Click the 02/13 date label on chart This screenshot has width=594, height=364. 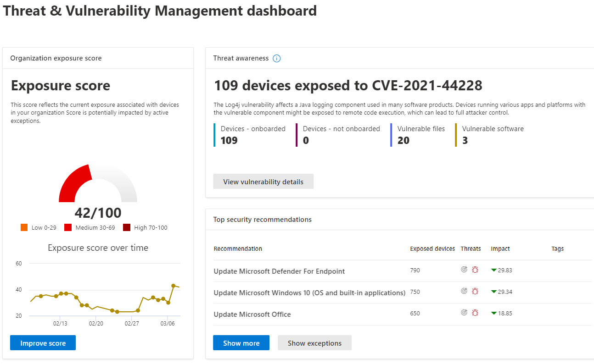(60, 323)
